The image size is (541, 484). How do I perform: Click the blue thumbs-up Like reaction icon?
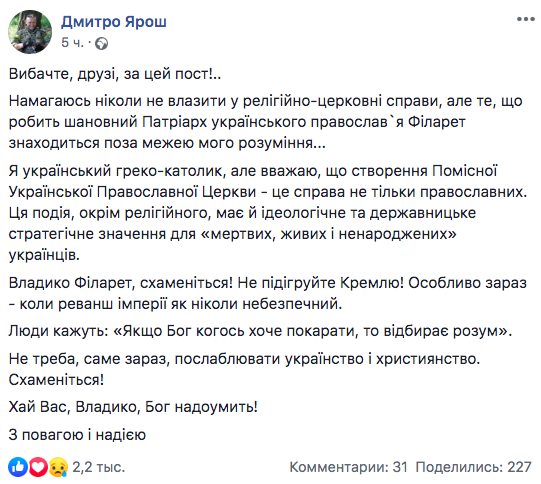point(18,467)
